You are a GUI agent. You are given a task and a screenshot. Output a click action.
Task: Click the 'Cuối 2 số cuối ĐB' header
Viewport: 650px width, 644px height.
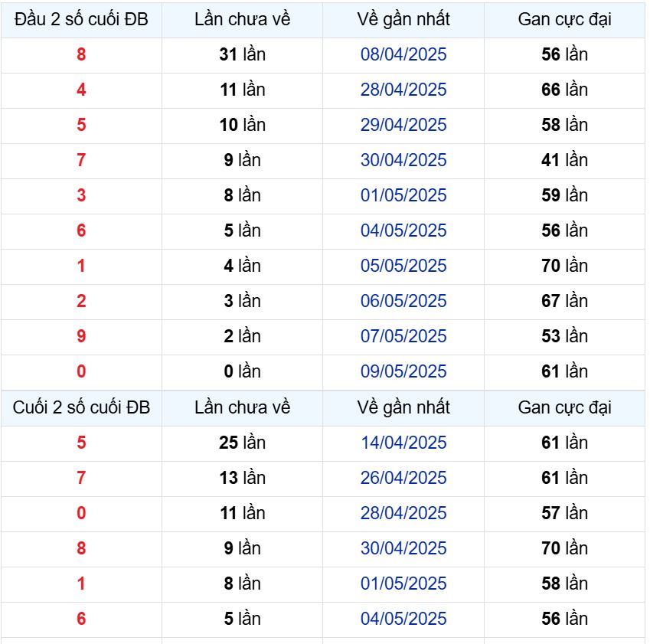81,408
